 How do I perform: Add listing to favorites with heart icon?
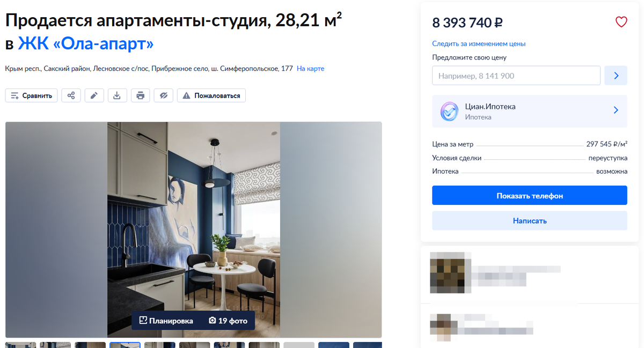coord(621,23)
